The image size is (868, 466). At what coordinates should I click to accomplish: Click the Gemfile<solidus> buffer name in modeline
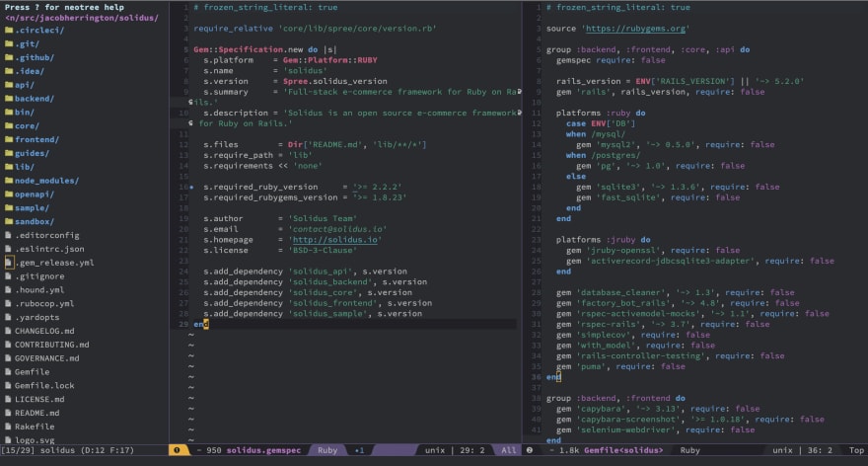point(623,450)
